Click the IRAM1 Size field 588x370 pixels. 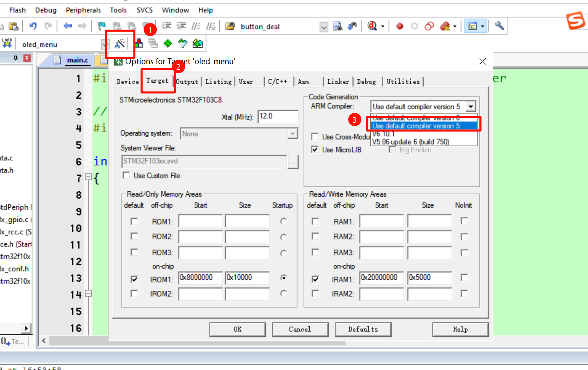point(430,278)
